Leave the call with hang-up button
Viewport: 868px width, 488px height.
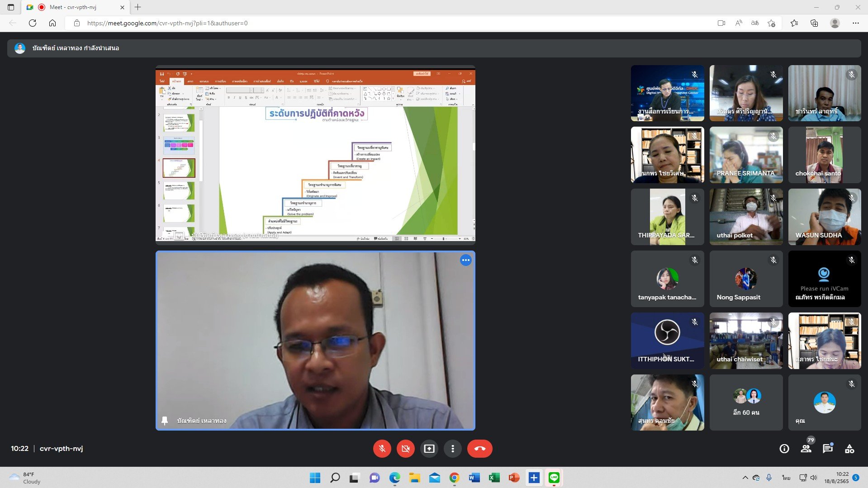coord(479,449)
